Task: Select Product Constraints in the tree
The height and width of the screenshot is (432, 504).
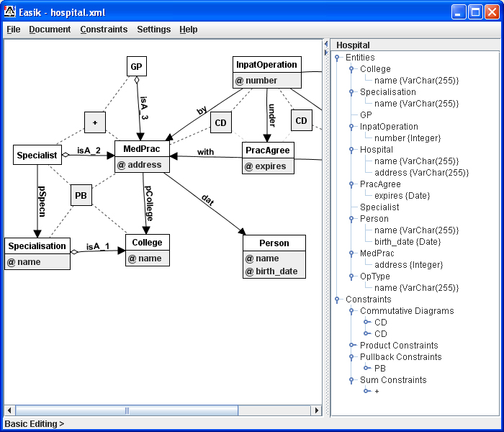Action: [399, 346]
